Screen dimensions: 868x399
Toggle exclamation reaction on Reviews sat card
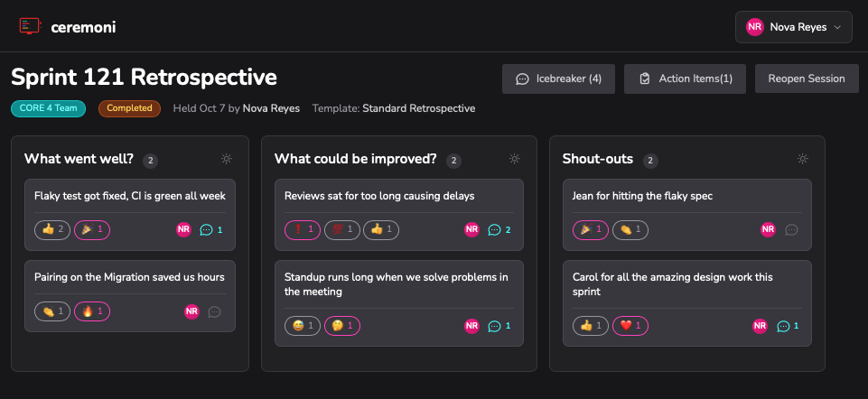[x=303, y=229]
